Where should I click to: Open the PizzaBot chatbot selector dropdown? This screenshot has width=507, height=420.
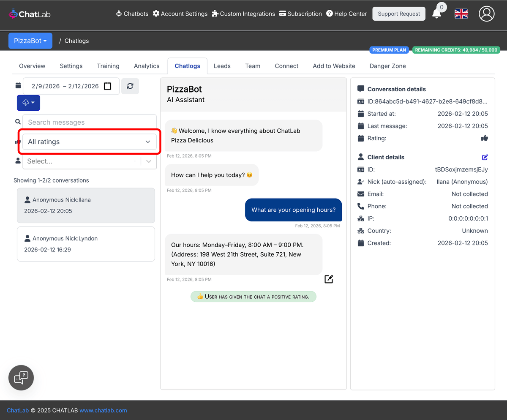pyautogui.click(x=30, y=41)
